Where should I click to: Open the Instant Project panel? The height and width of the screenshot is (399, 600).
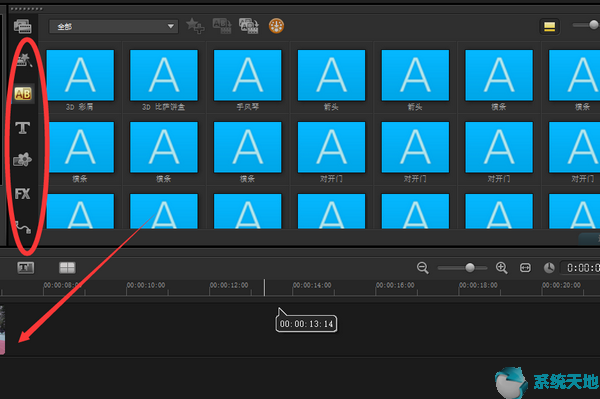[24, 60]
